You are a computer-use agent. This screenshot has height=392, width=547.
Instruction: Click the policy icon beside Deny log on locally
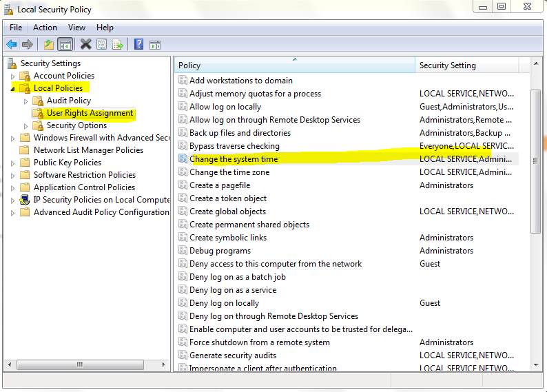coord(183,302)
